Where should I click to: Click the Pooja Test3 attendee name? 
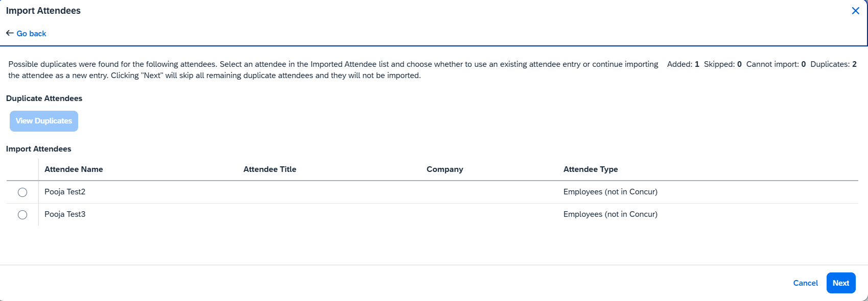tap(65, 214)
